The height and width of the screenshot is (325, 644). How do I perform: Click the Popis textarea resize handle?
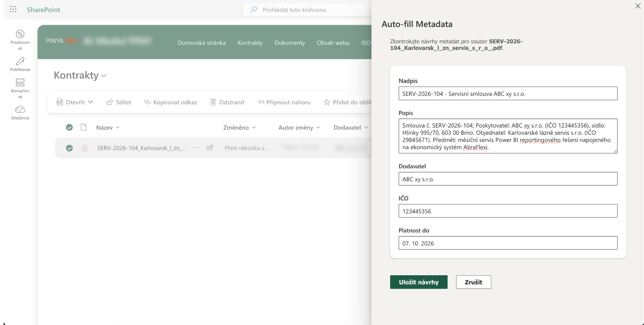coord(615,151)
